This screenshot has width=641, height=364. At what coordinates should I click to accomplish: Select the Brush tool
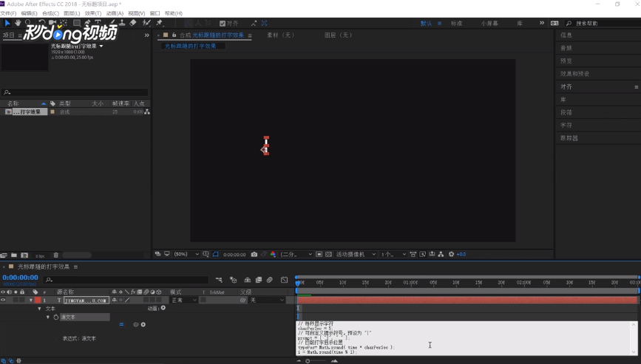(x=112, y=23)
